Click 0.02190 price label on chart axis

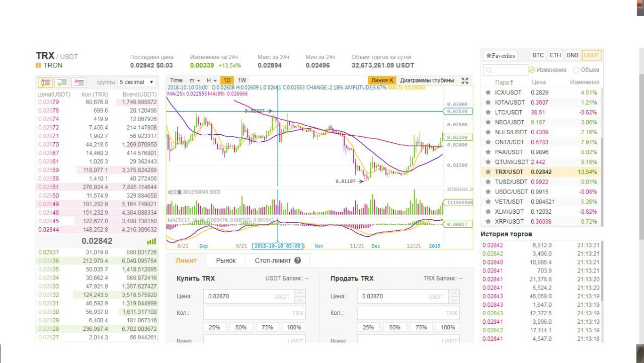click(457, 137)
